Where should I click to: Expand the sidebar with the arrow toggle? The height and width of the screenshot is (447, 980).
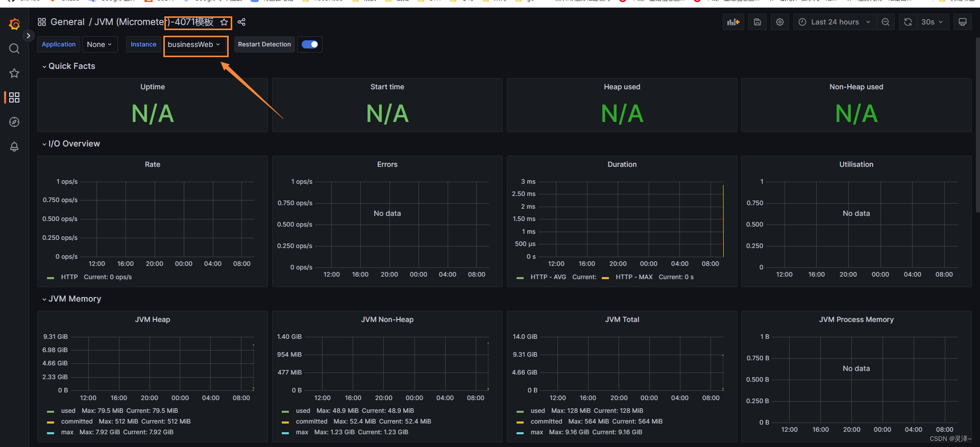29,36
